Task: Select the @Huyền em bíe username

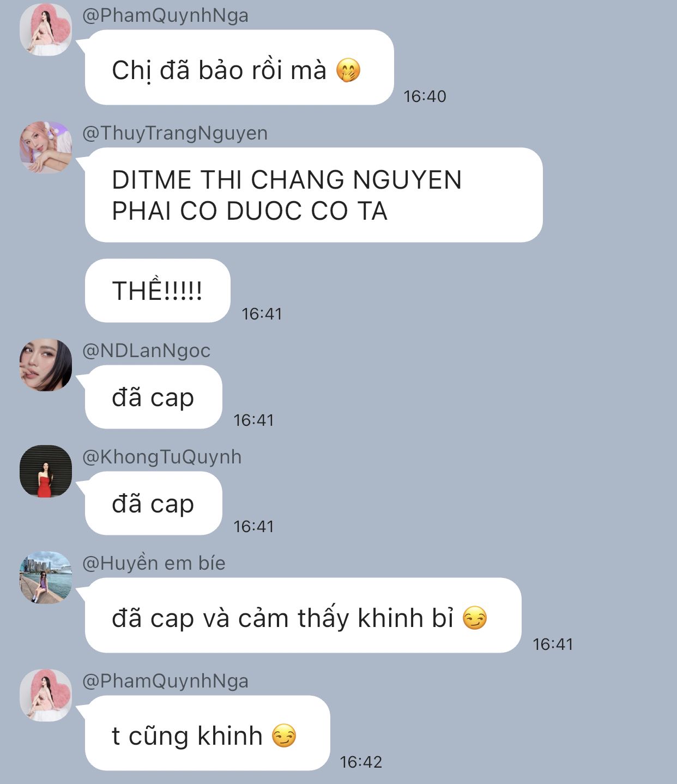Action: (154, 563)
